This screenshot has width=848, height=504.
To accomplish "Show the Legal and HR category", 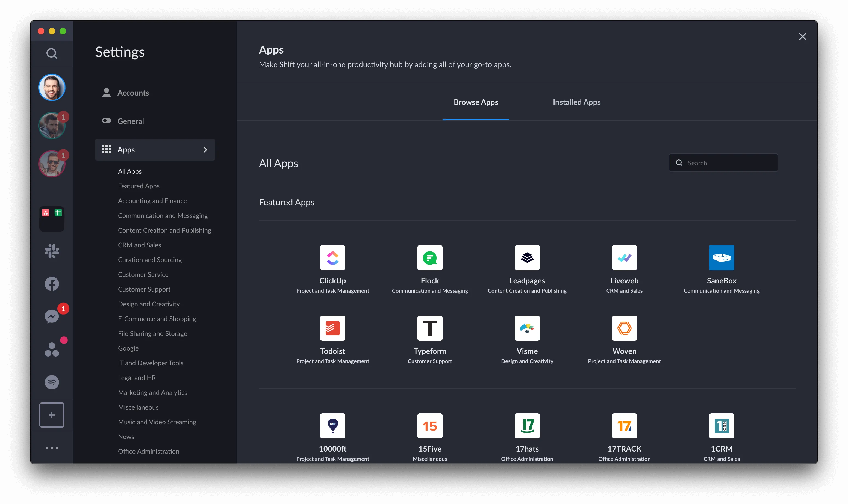I will pyautogui.click(x=137, y=378).
